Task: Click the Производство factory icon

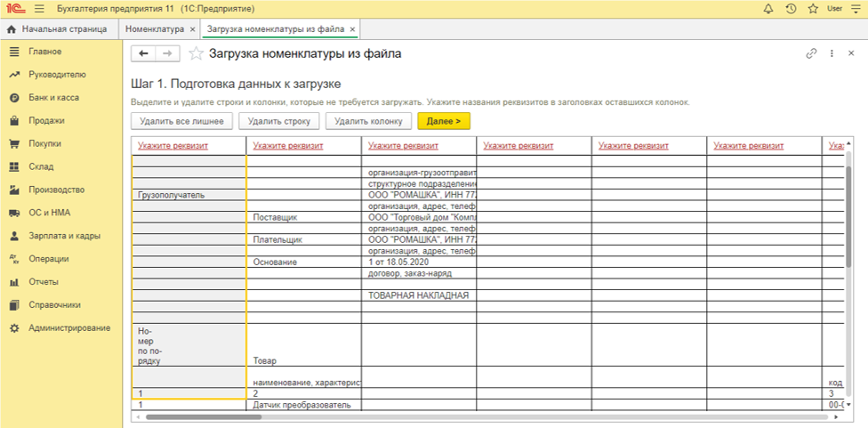Action: pyautogui.click(x=15, y=190)
